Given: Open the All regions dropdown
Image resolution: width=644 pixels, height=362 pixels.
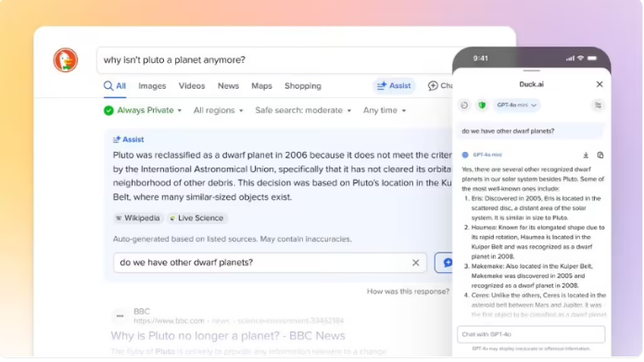Looking at the screenshot, I should point(218,110).
